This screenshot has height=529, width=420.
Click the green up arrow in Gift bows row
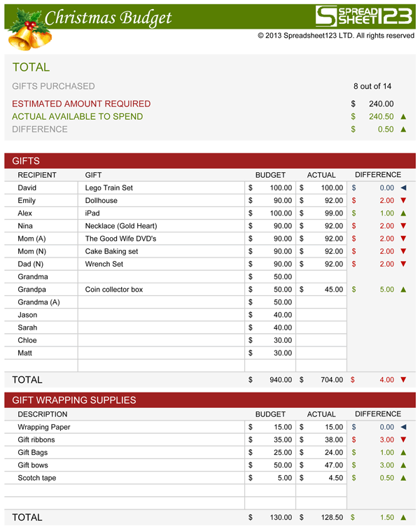(x=403, y=465)
